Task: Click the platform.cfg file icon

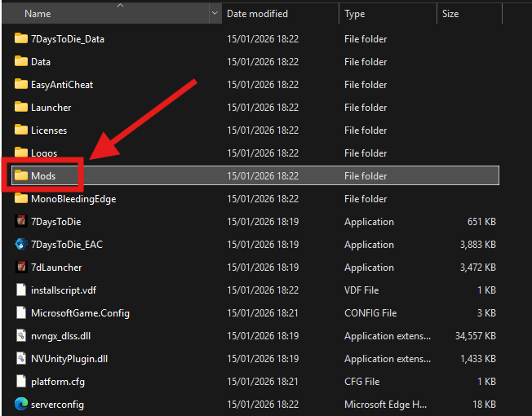Action: (x=21, y=381)
